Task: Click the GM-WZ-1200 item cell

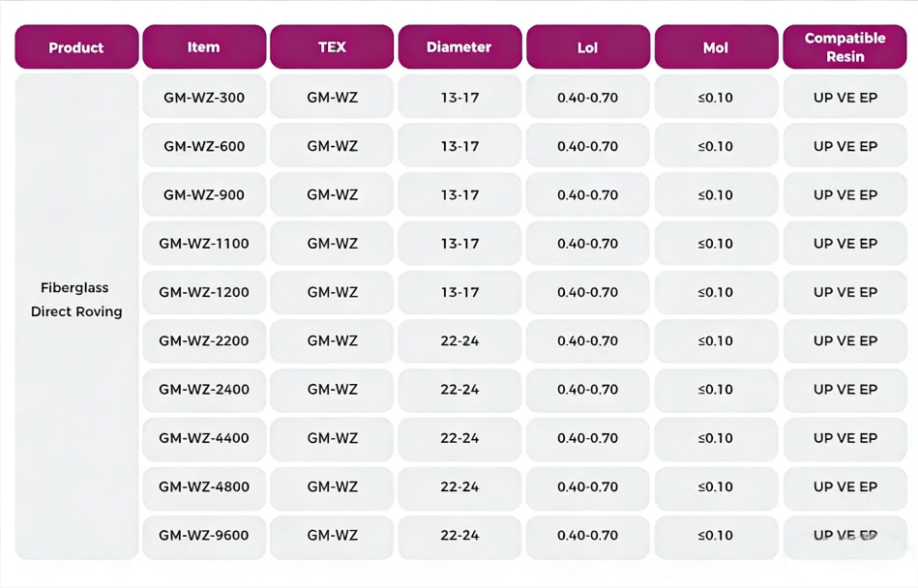Action: click(204, 292)
